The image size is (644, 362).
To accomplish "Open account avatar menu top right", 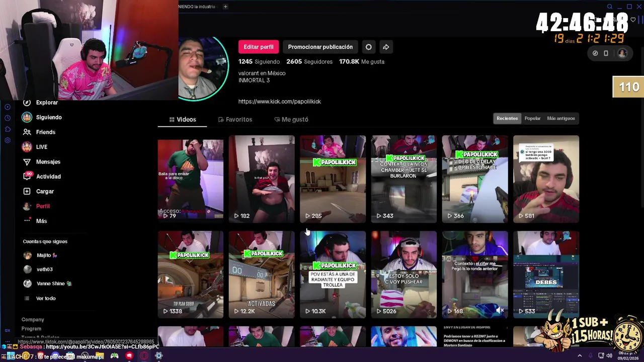I will [622, 53].
